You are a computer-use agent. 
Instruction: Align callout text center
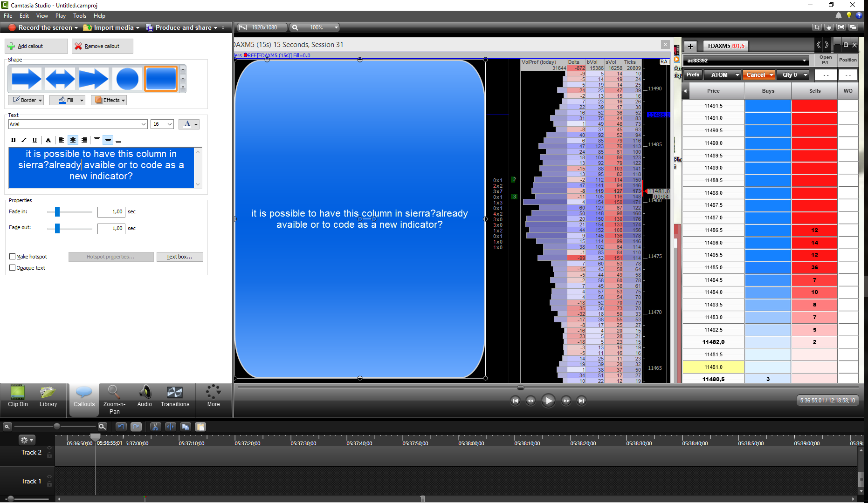tap(73, 140)
